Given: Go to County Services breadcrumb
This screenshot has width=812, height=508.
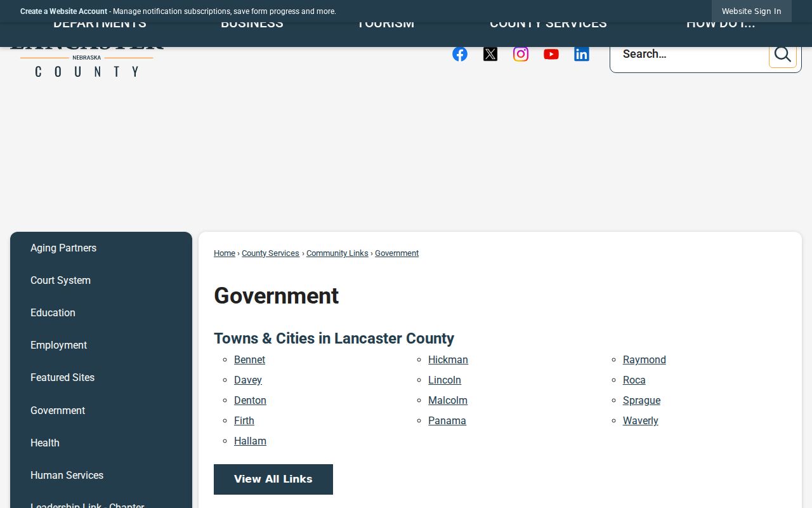Looking at the screenshot, I should pos(270,253).
